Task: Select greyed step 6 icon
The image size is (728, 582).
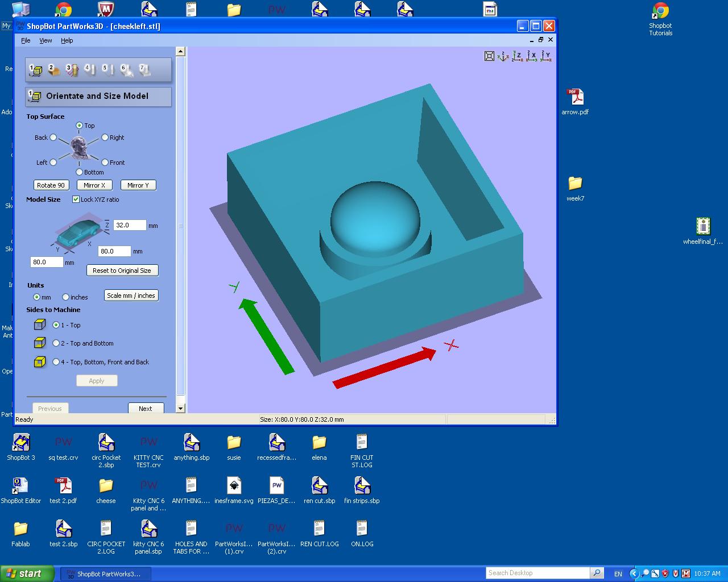Action: pos(126,70)
